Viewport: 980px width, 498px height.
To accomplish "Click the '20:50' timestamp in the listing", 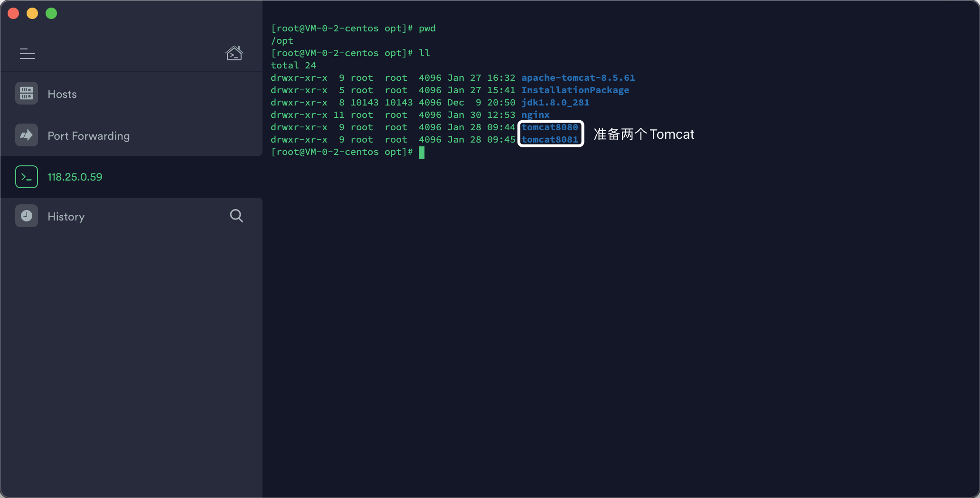I will [x=501, y=102].
